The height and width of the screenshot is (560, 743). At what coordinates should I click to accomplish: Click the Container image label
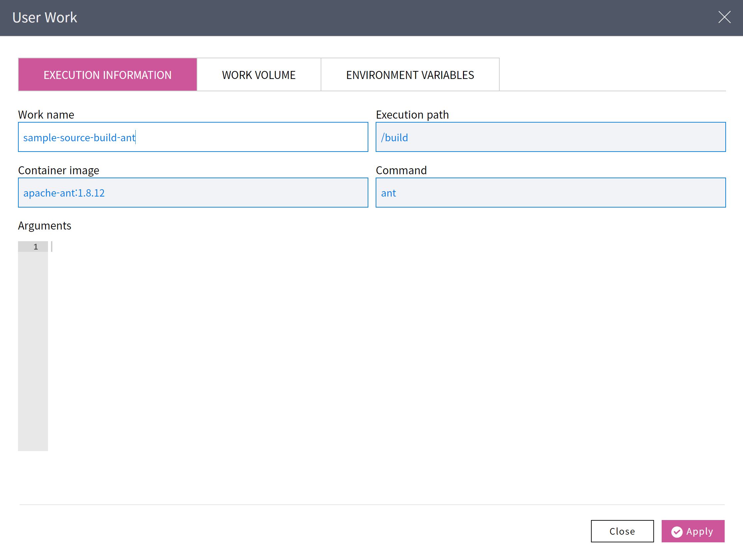point(58,171)
